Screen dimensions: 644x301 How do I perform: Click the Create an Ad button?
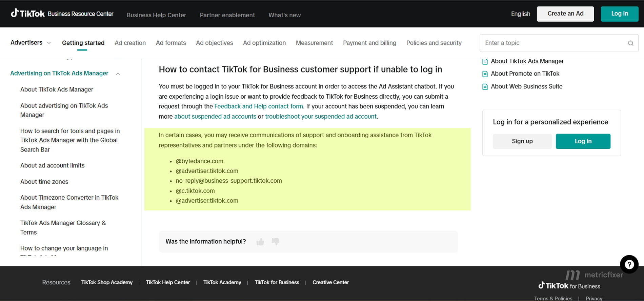[565, 14]
